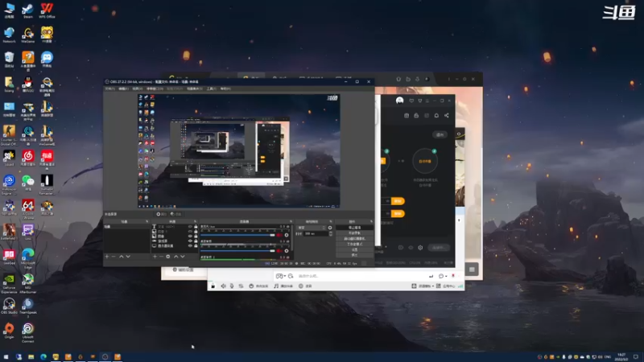This screenshot has height=362, width=644.
Task: Open OBS Studio desktop shortcut
Action: coord(9,306)
